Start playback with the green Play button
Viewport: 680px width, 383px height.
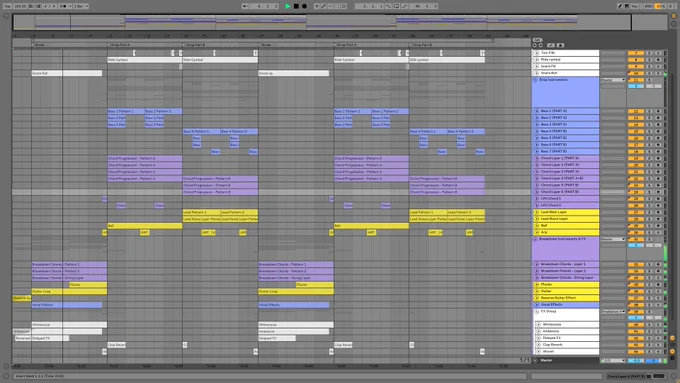click(x=288, y=6)
